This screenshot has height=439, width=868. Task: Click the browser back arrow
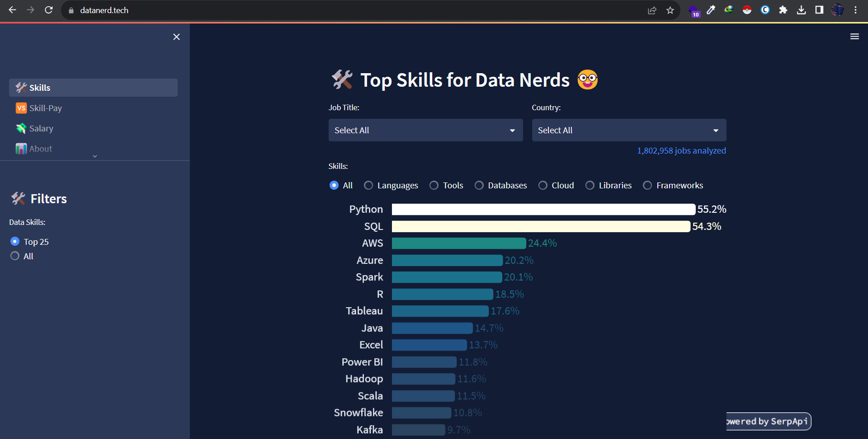pos(12,10)
